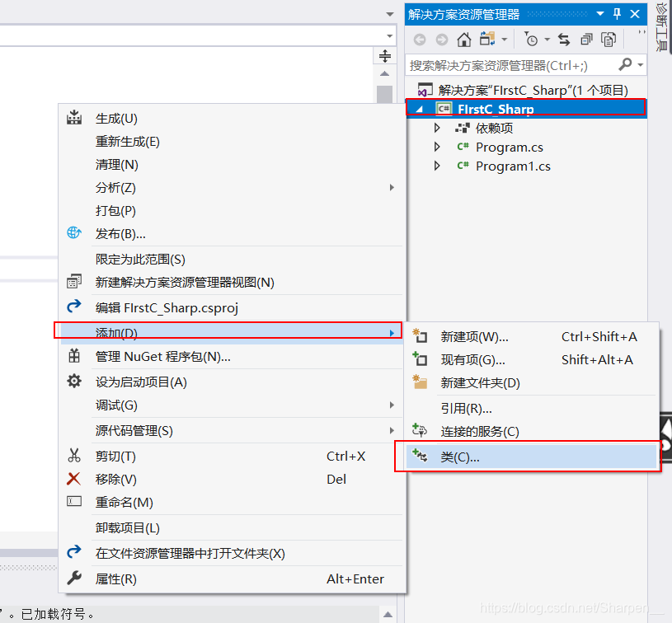Expand the Program1.cs tree node
This screenshot has width=672, height=623.
pos(437,166)
